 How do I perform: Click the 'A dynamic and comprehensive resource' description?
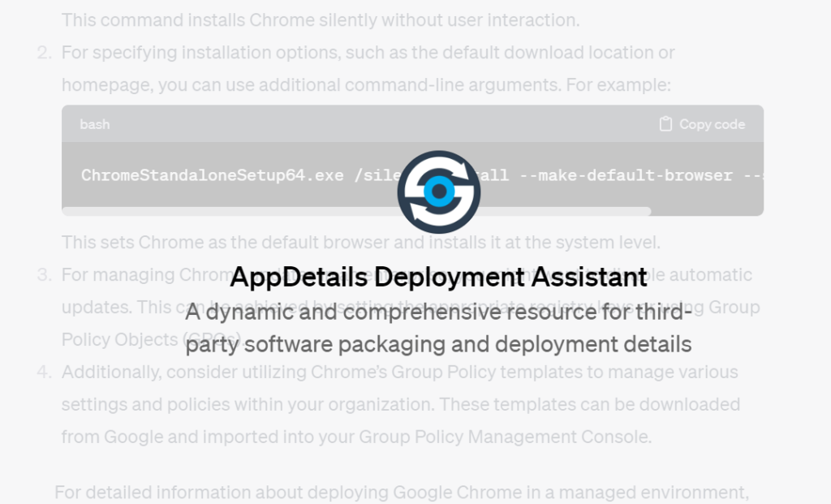click(x=439, y=328)
